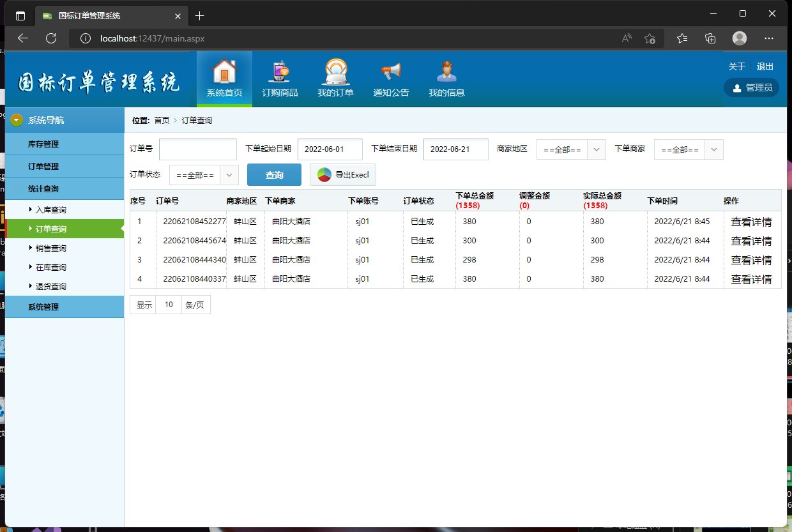Click the 下单起始日期 date field

point(330,149)
